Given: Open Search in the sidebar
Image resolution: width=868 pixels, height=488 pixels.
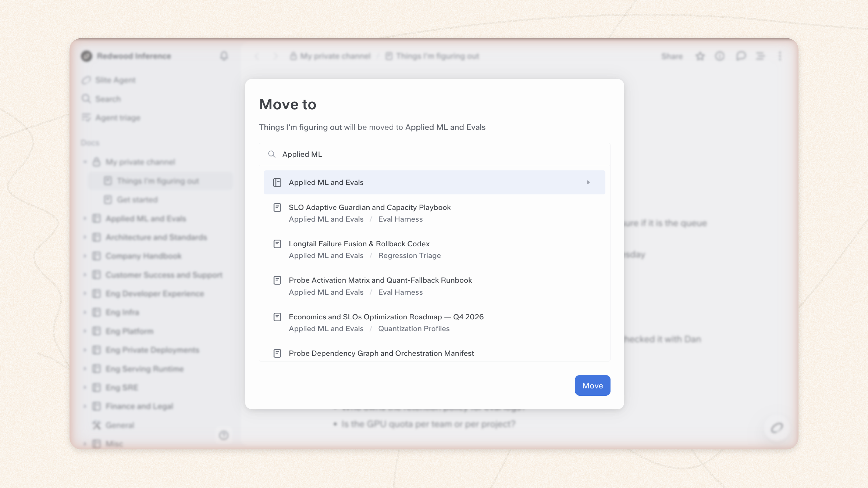Looking at the screenshot, I should [x=101, y=99].
